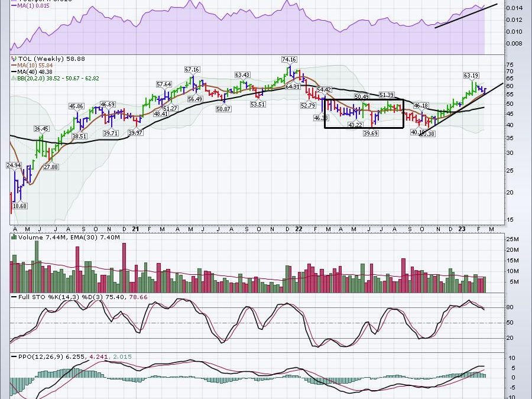Click the 48.41 price label
532x399 pixels.
(161, 114)
